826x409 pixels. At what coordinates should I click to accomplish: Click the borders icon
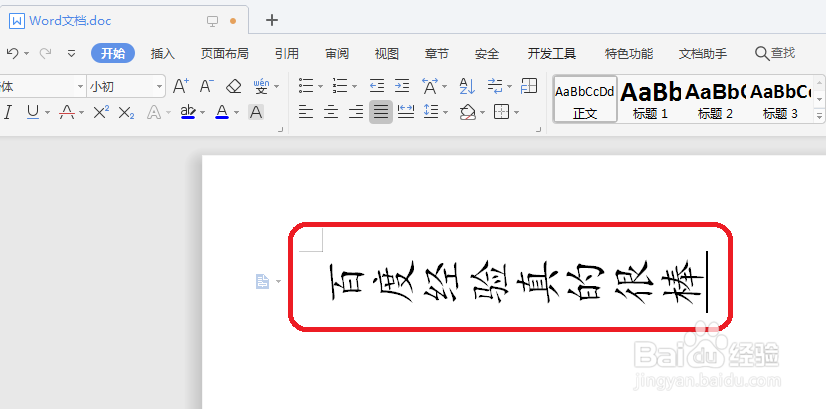point(502,112)
